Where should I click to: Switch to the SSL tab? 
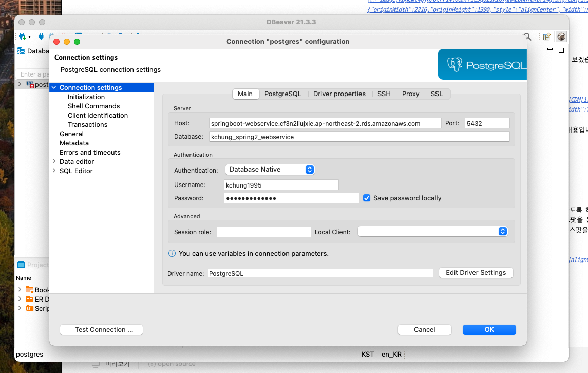point(437,94)
